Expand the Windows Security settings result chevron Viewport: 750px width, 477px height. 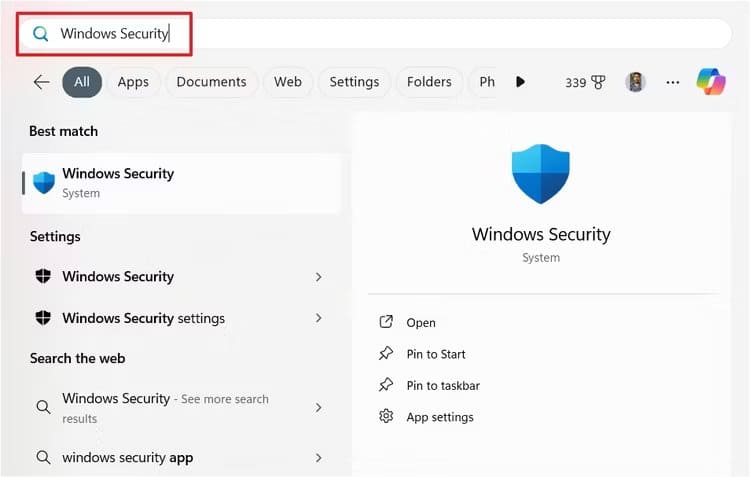point(318,318)
